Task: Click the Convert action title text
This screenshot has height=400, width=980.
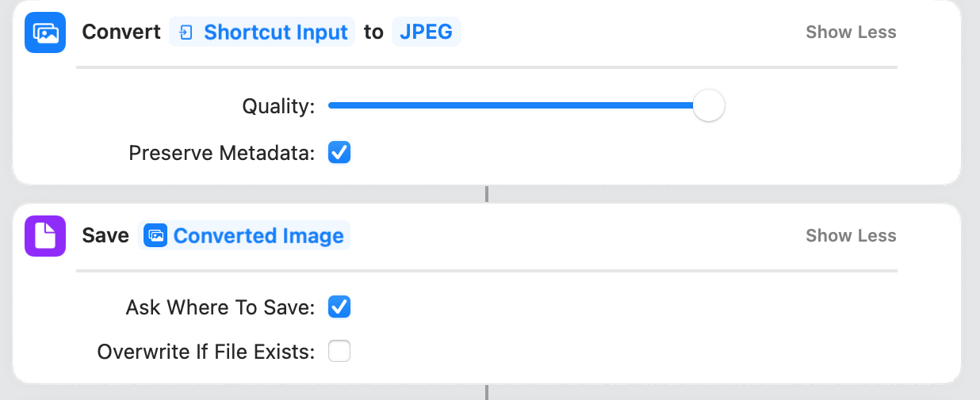Action: (x=121, y=32)
